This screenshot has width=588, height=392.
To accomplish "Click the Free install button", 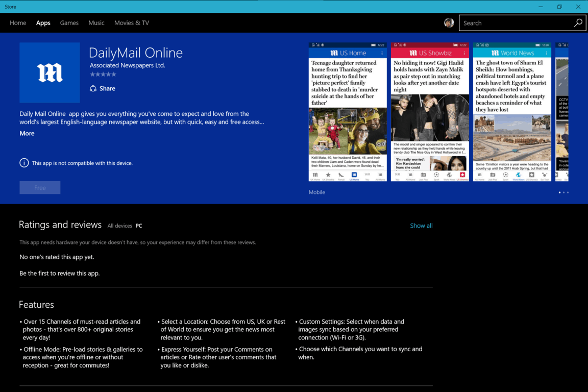I will coord(40,187).
